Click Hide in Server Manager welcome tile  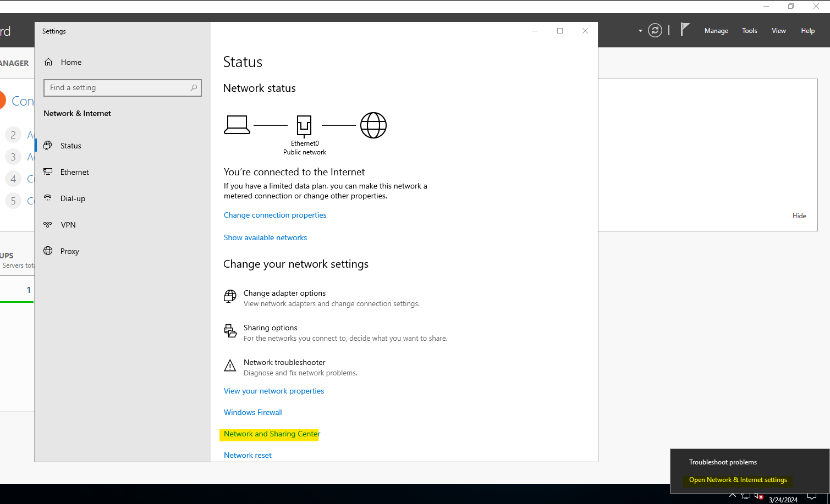coord(799,216)
